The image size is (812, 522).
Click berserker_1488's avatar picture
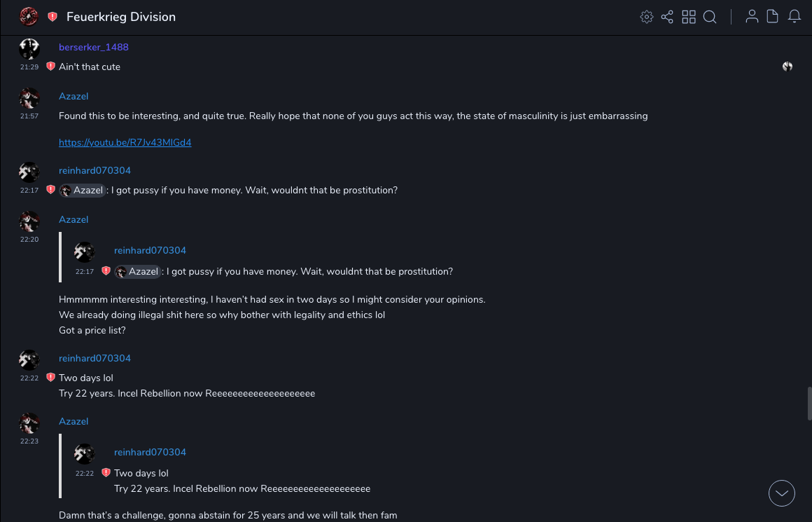[29, 49]
